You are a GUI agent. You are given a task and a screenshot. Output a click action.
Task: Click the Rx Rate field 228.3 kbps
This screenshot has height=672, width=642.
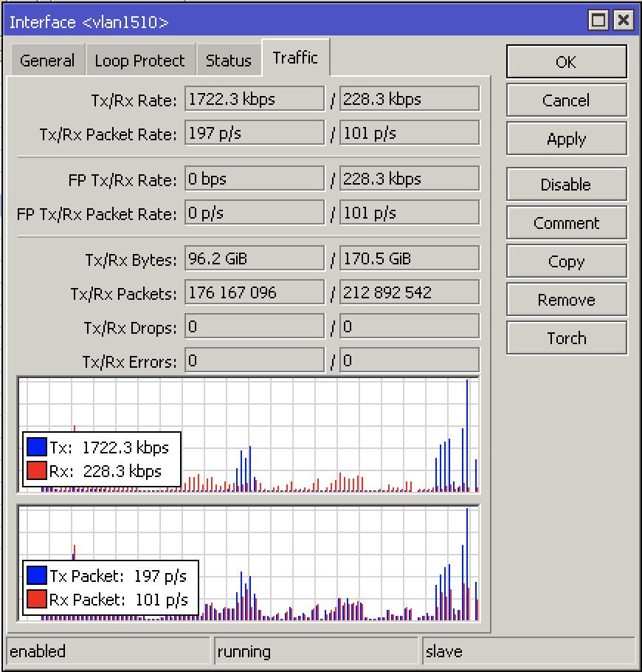pos(410,99)
